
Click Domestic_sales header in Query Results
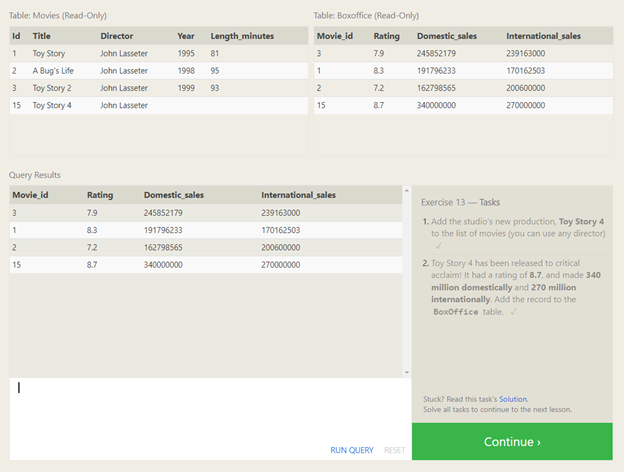[x=173, y=195]
